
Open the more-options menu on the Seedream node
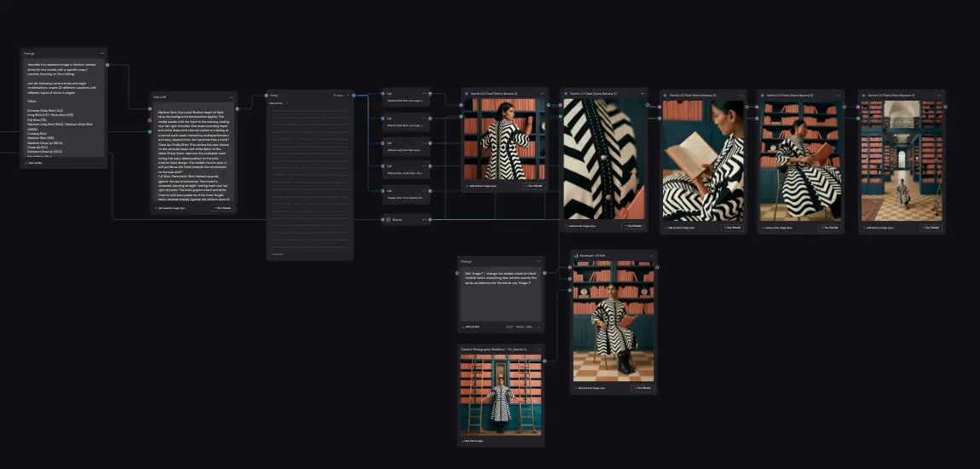(x=650, y=255)
